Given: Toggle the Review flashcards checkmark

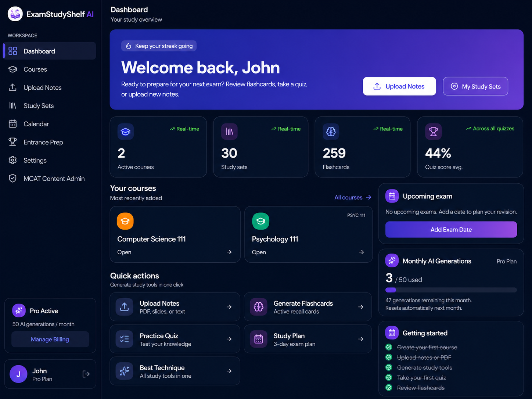Looking at the screenshot, I should pos(389,388).
